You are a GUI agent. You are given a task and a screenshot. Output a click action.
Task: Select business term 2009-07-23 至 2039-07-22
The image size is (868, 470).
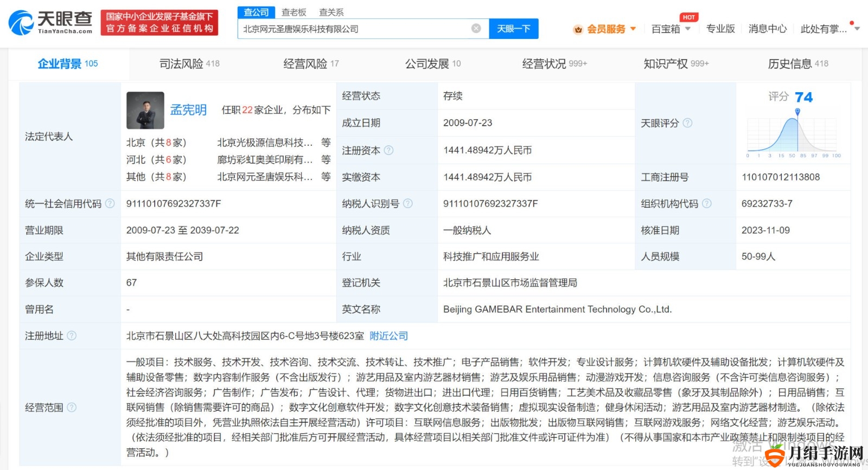(183, 230)
